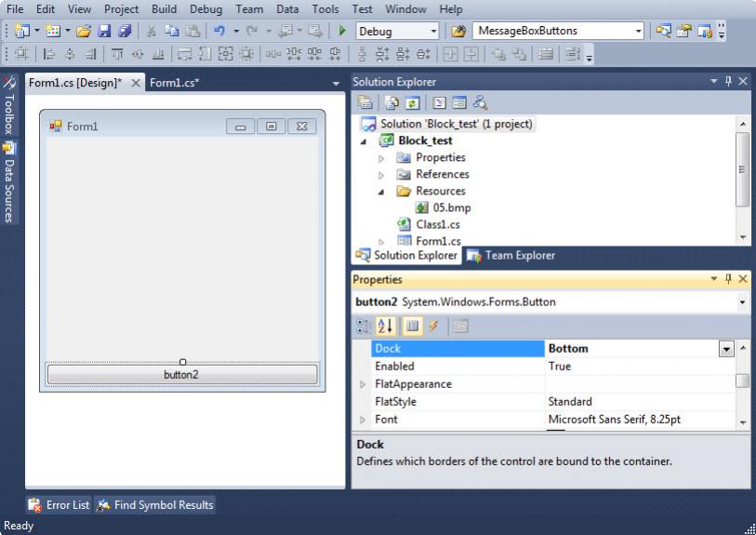The width and height of the screenshot is (756, 535).
Task: Open the Dock property value dropdown
Action: [726, 348]
